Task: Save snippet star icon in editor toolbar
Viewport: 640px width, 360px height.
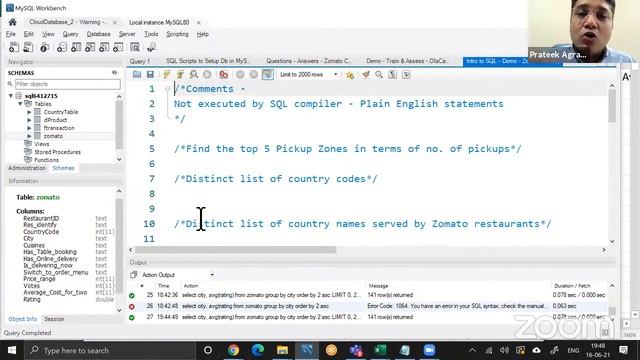Action: 350,74
